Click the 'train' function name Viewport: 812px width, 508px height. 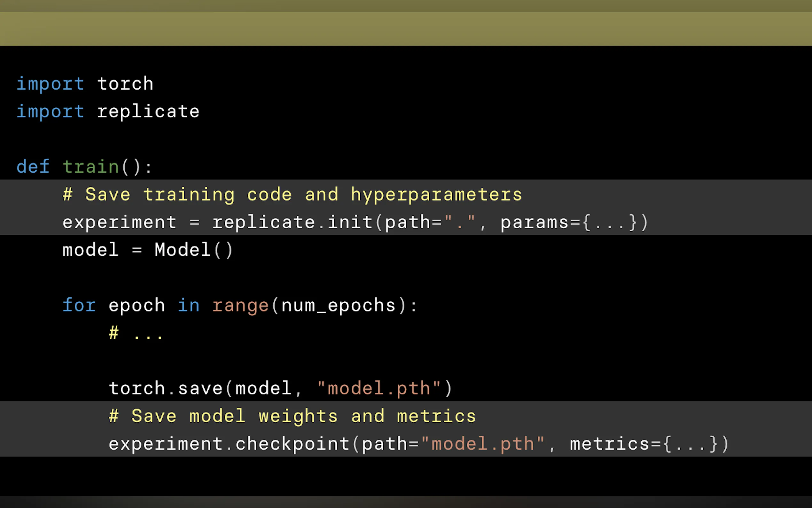click(91, 167)
